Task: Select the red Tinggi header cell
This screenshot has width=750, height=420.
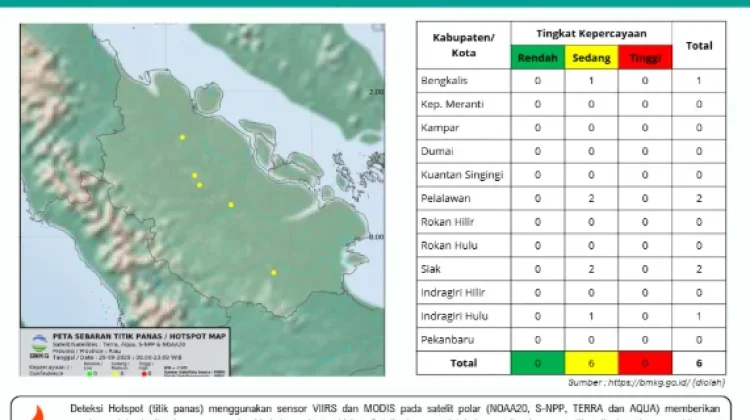Action: (x=645, y=57)
